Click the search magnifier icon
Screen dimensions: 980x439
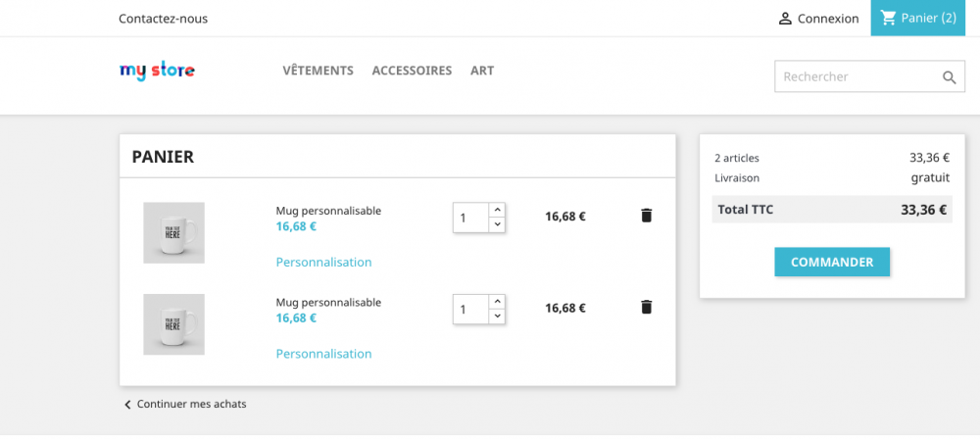[x=949, y=77]
